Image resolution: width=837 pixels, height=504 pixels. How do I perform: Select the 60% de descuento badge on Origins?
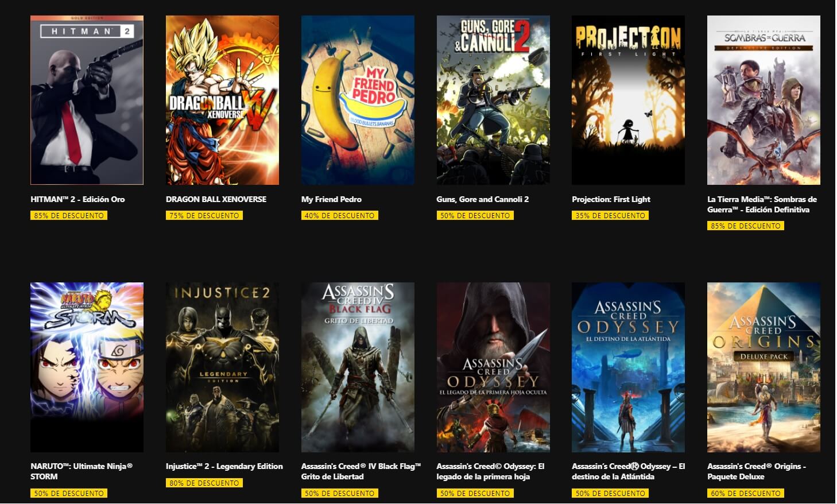point(746,493)
